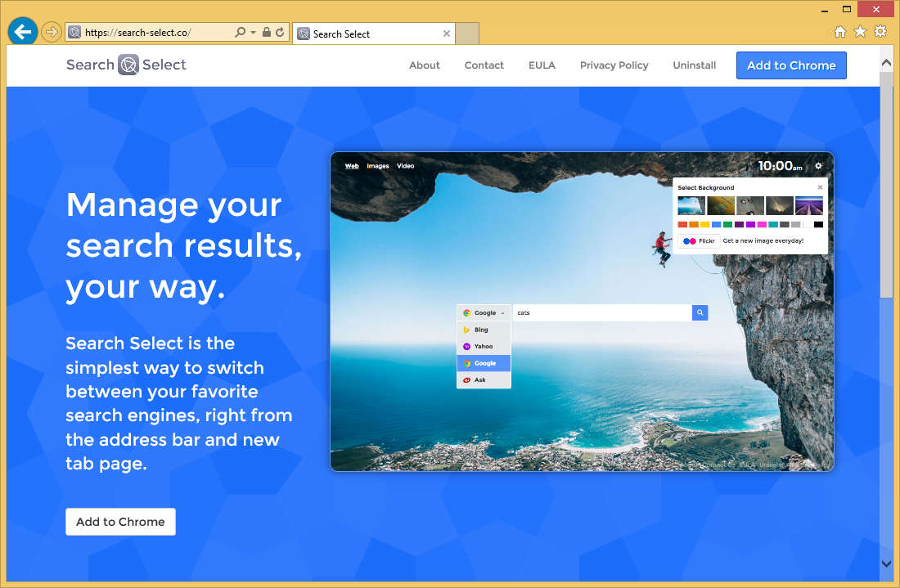Open the EULA link in header
Image resolution: width=900 pixels, height=588 pixels.
coord(542,65)
